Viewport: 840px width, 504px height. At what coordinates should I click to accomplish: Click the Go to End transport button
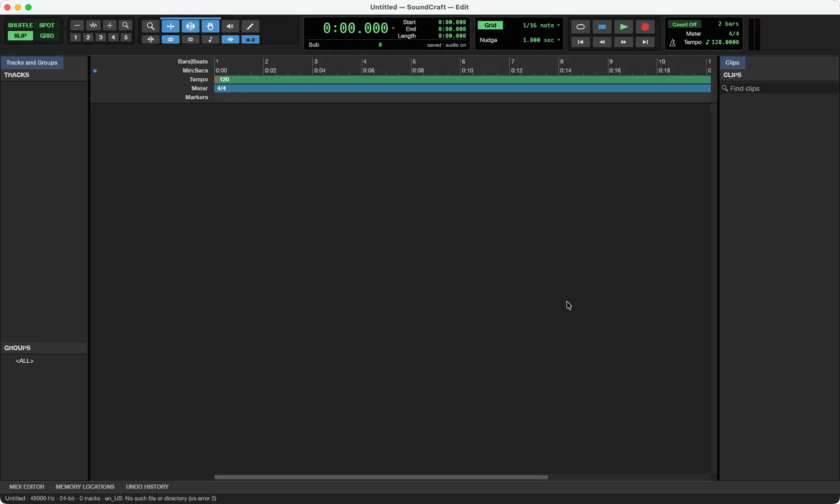(x=645, y=42)
